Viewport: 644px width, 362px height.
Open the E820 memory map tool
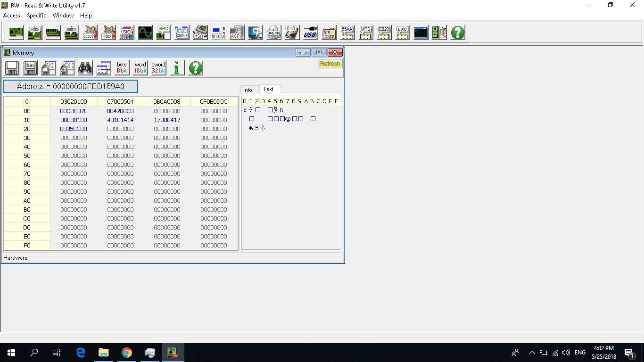coord(384,33)
